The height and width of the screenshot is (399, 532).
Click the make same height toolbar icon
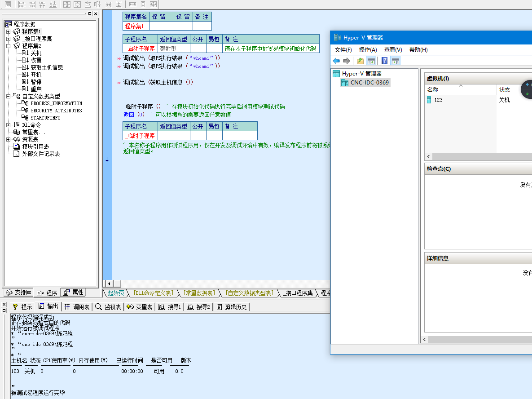pos(143,4)
